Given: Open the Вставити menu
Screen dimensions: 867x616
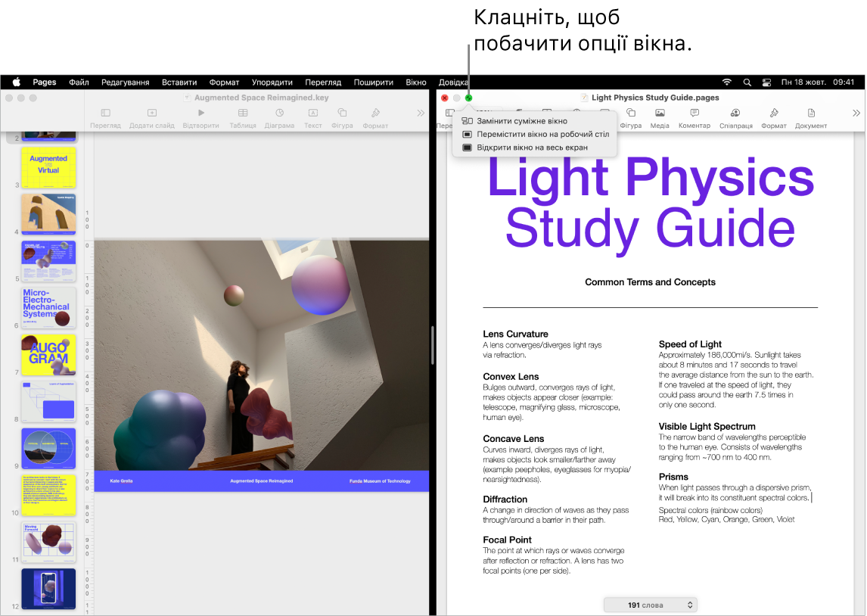Looking at the screenshot, I should (179, 82).
